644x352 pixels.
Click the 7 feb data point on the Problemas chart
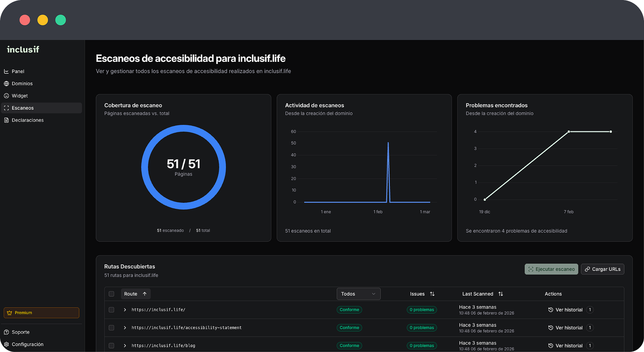(569, 132)
